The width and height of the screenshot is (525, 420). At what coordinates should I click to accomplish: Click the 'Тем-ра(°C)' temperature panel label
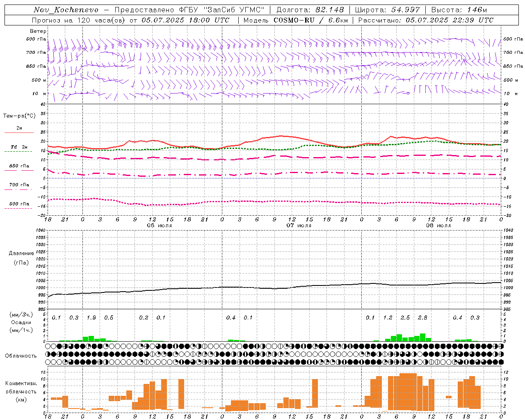[19, 116]
